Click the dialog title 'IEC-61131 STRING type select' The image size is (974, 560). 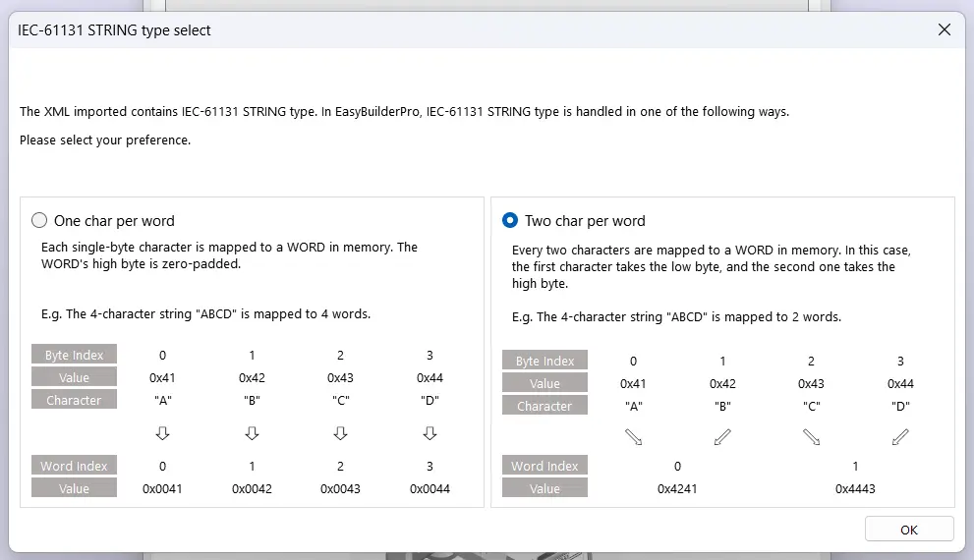tap(114, 30)
